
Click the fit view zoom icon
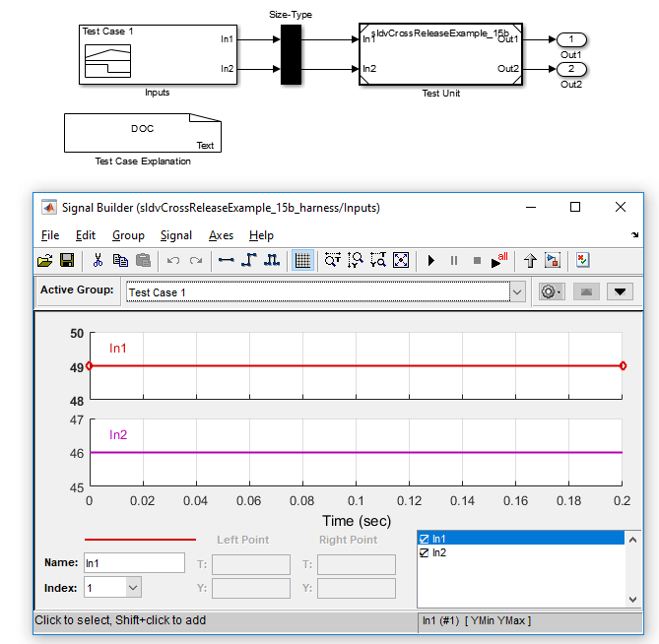(401, 261)
